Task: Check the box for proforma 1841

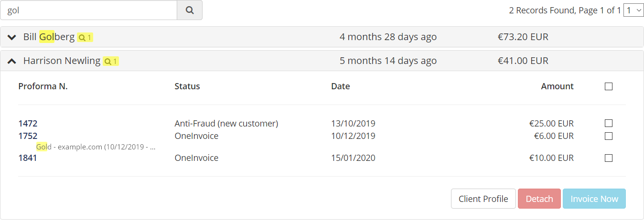Action: coord(608,158)
